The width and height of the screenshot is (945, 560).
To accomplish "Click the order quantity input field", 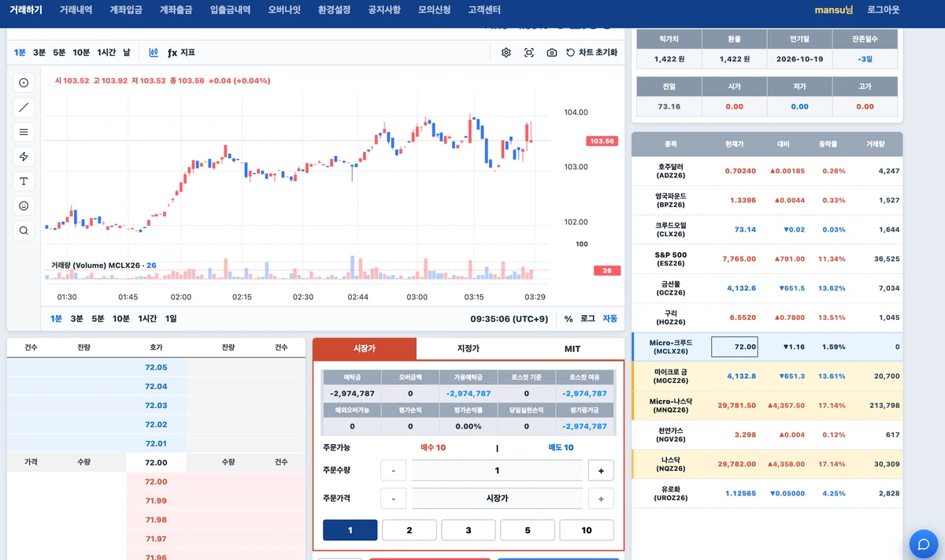I will [497, 470].
